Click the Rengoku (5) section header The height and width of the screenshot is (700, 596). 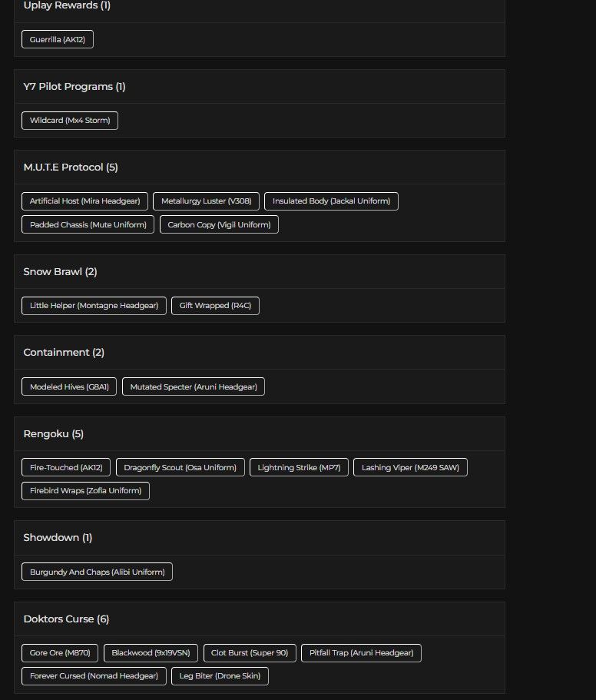coord(54,434)
